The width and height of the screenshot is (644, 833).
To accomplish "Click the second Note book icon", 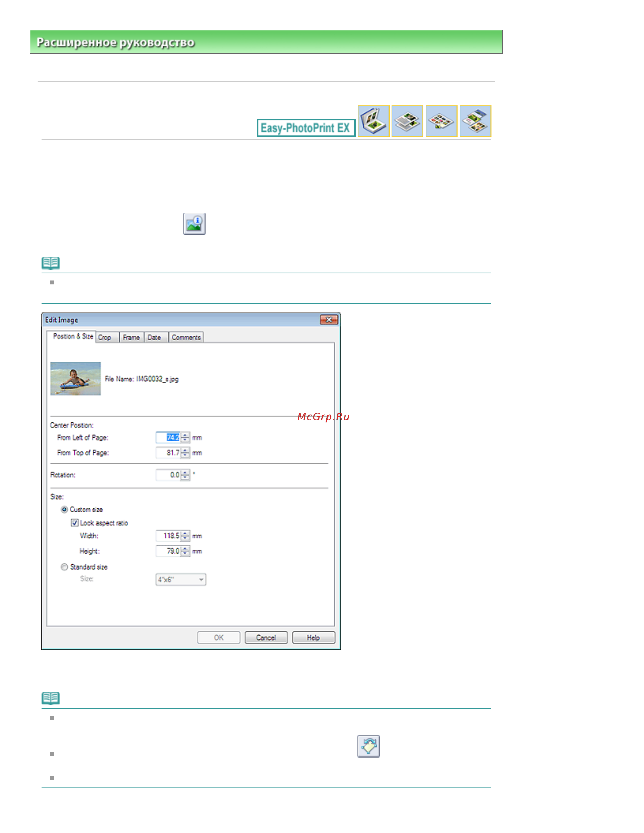I will (51, 698).
